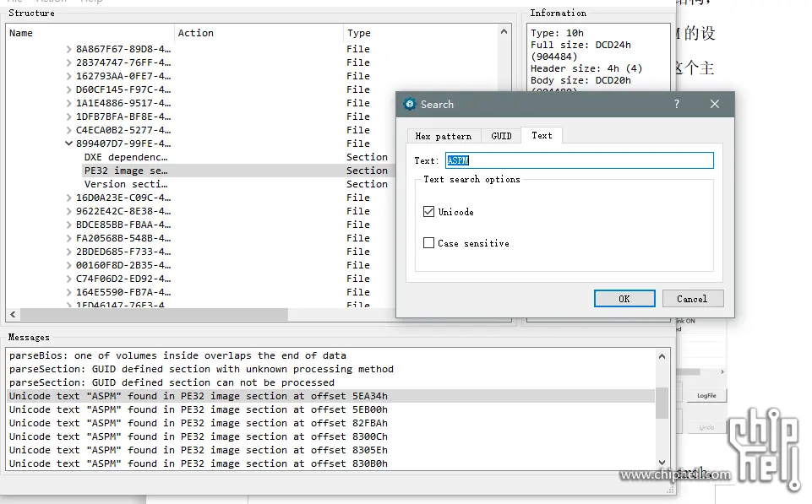Cancel the Search dialog
The width and height of the screenshot is (812, 504).
[693, 299]
